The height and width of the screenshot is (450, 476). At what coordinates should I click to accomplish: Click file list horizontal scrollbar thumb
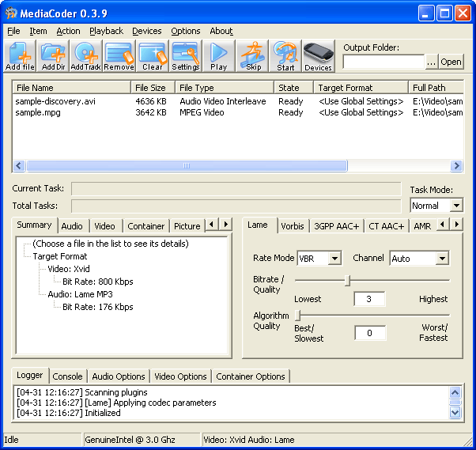pyautogui.click(x=187, y=166)
